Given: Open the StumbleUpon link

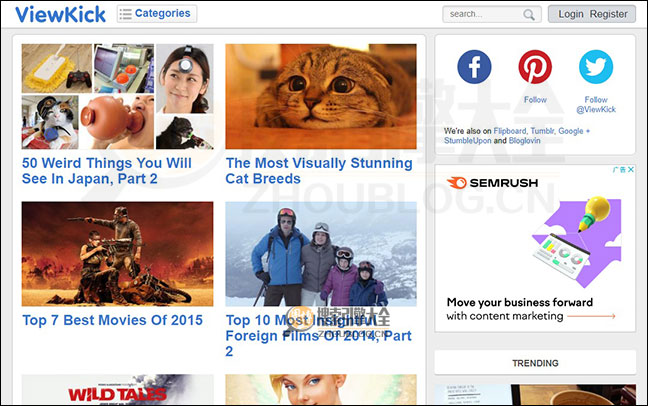Looking at the screenshot, I should 467,141.
